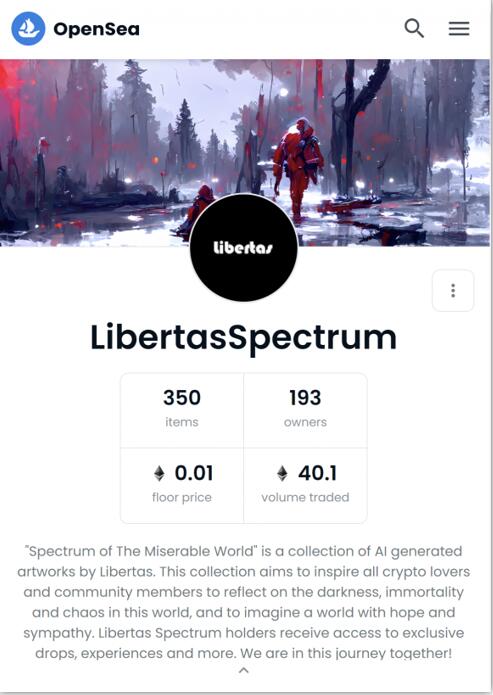Click the LibertasSpectrum collection title
The height and width of the screenshot is (695, 493).
(243, 338)
